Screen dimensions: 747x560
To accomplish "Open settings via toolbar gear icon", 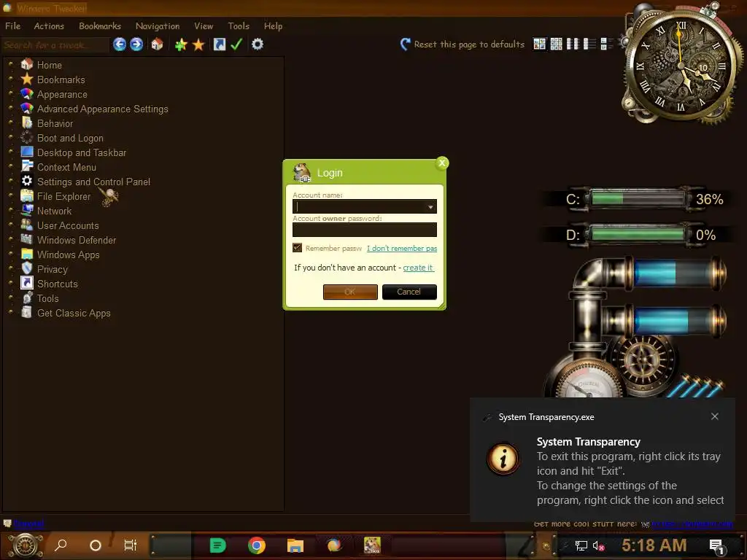I will pyautogui.click(x=258, y=44).
